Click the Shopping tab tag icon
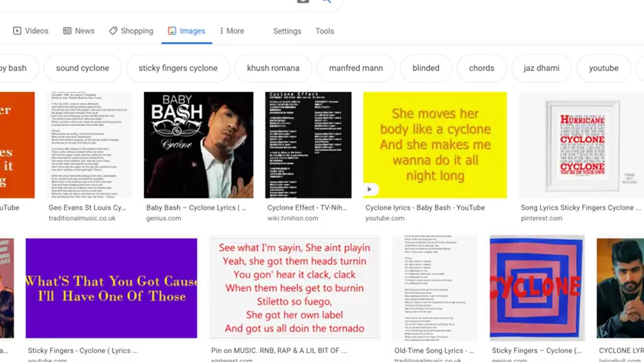Screen dimensions: 644x362 click(113, 31)
